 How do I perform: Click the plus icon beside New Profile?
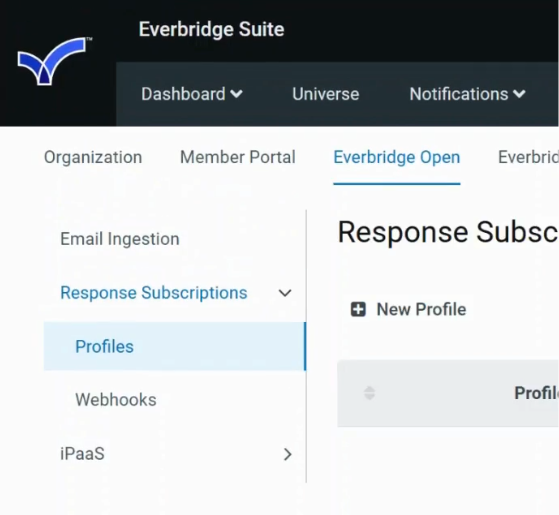[358, 309]
